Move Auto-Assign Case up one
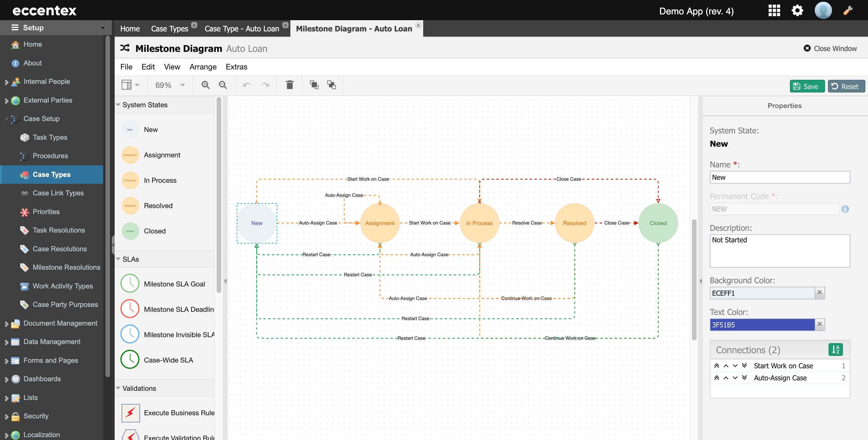 [x=726, y=378]
